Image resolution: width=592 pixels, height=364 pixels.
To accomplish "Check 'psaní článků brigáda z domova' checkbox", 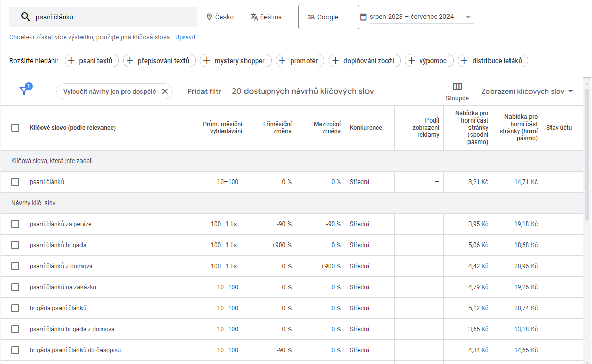I will (15, 329).
